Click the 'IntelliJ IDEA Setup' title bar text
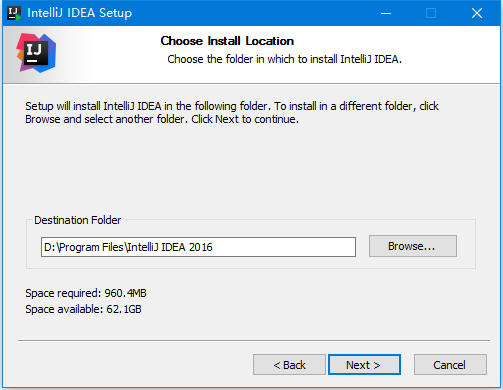 tap(80, 13)
